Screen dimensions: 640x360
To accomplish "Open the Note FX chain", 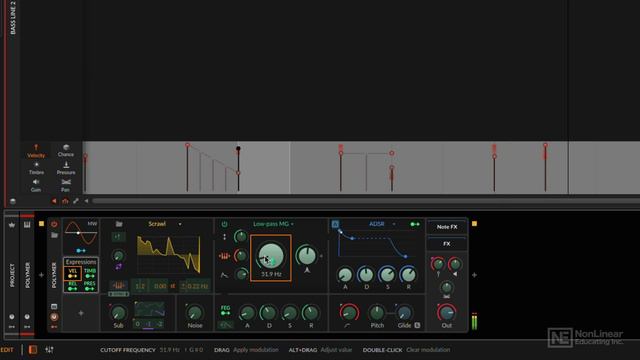I will 447,227.
